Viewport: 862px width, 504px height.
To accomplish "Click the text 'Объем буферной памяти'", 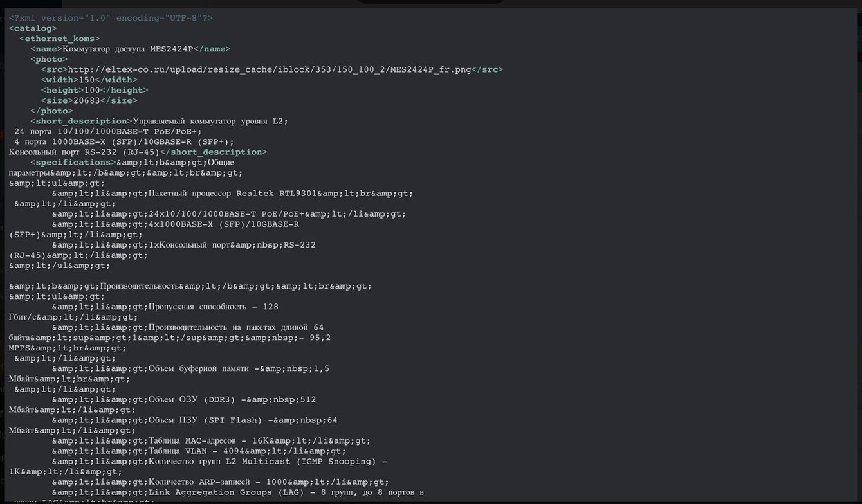I will click(x=199, y=368).
